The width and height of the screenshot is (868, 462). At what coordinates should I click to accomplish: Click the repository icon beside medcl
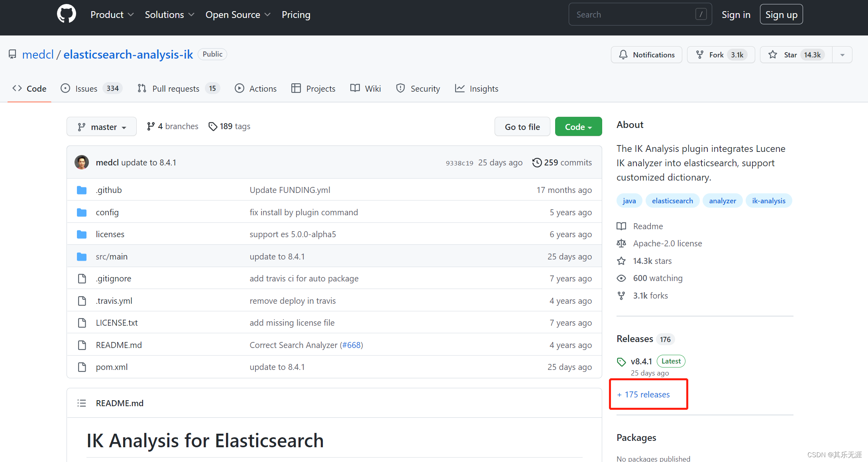point(12,54)
